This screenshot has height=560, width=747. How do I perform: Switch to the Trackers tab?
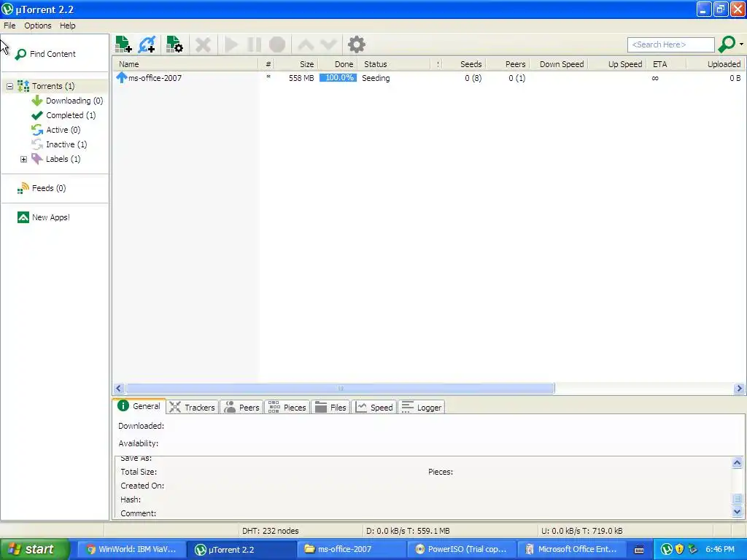pyautogui.click(x=193, y=407)
